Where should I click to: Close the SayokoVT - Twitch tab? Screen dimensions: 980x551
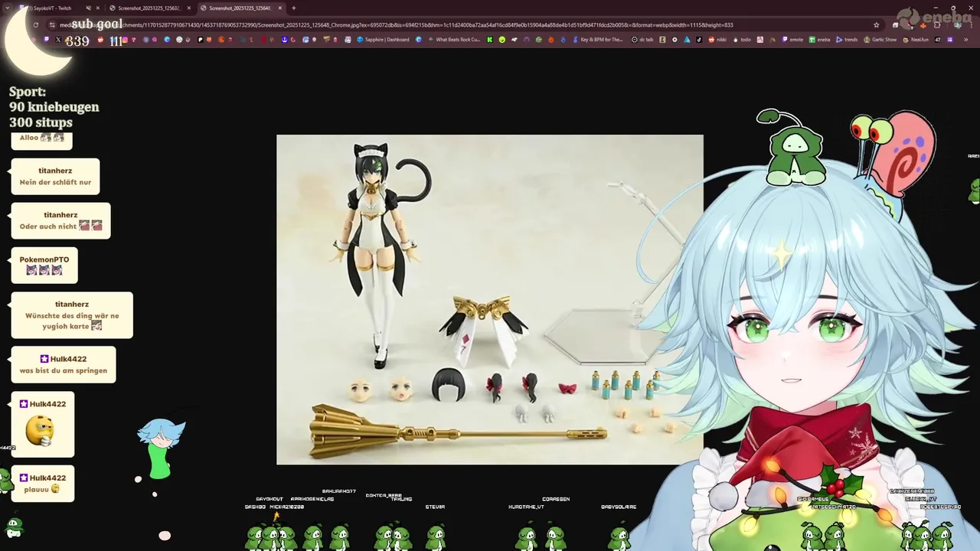(98, 8)
